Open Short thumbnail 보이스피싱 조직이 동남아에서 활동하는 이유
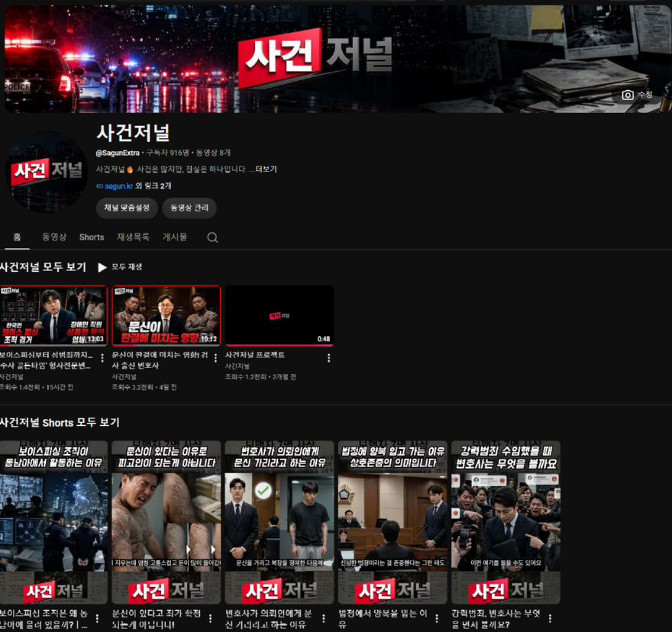Image resolution: width=672 pixels, height=632 pixels. click(53, 522)
